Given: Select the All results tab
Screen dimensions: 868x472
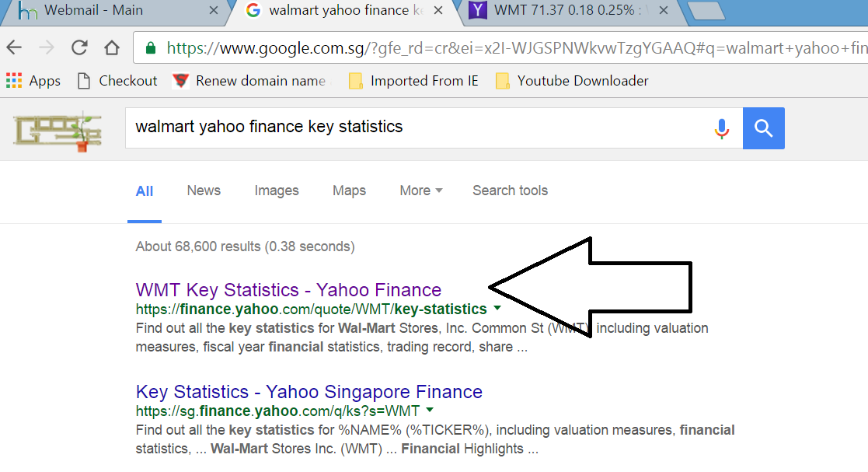Looking at the screenshot, I should 145,191.
